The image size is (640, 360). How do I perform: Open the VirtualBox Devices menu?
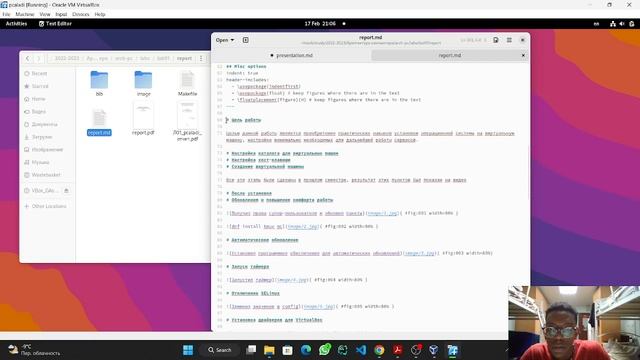click(x=80, y=14)
